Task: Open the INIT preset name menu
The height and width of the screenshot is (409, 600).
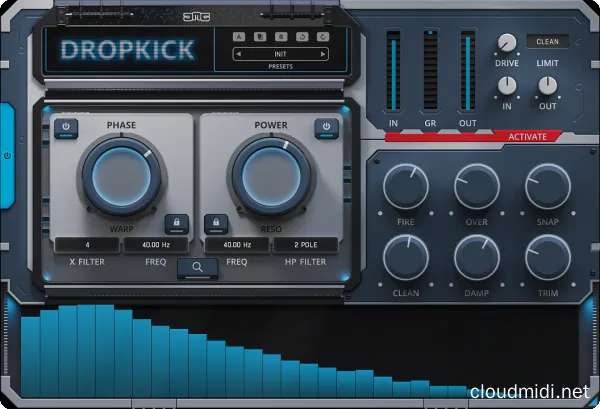Action: (x=280, y=55)
